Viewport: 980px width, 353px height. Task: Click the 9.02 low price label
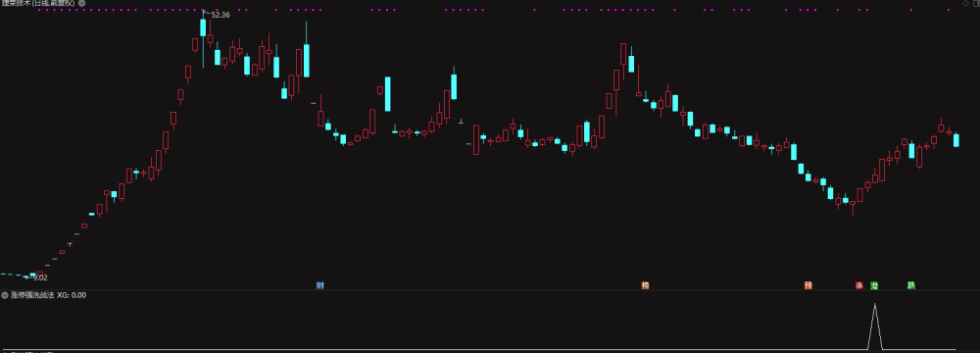[40, 277]
